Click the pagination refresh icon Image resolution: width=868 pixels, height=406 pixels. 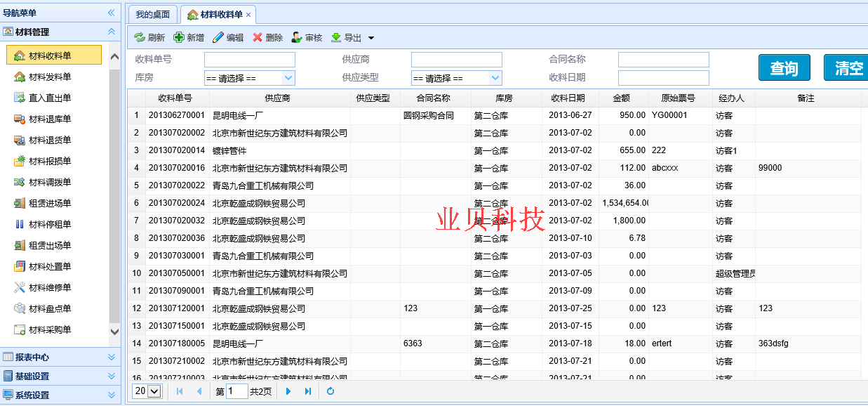coord(330,391)
